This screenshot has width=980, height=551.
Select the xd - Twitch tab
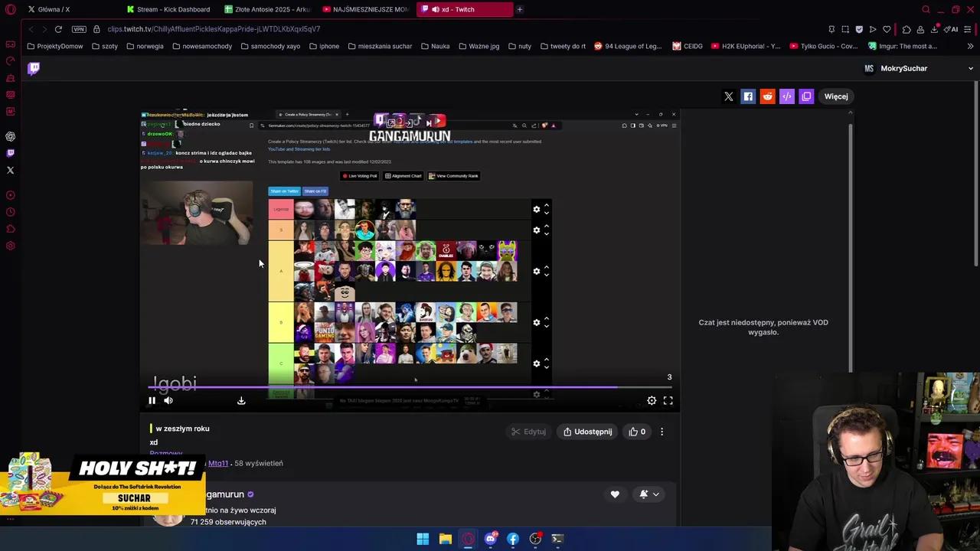(x=464, y=9)
